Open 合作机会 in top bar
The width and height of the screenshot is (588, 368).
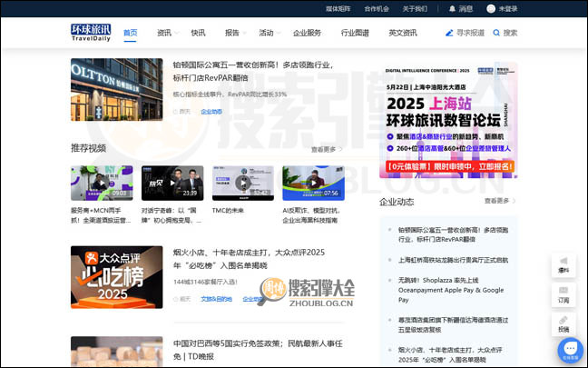(x=377, y=9)
